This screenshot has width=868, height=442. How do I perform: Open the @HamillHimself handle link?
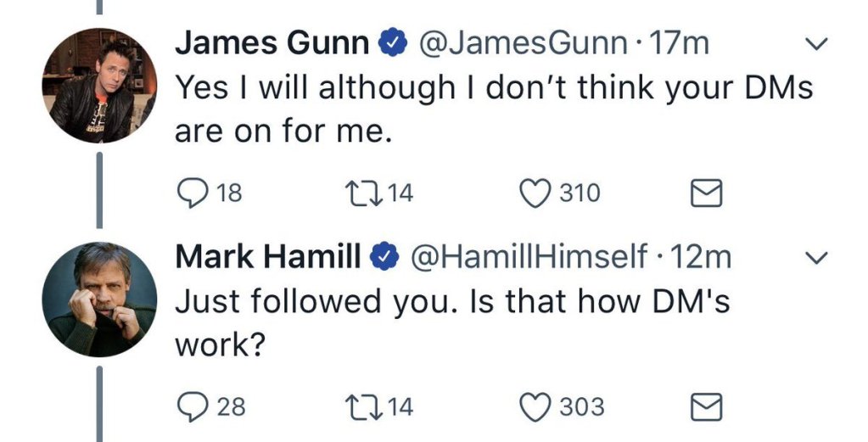529,257
